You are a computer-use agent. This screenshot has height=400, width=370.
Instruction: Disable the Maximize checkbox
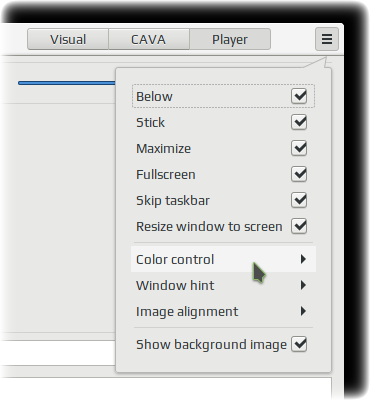pos(299,148)
